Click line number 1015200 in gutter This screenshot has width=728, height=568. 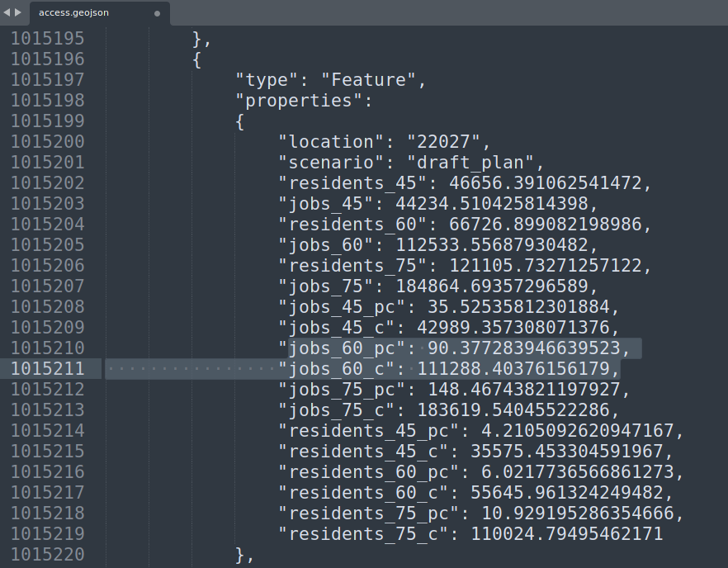pos(47,142)
